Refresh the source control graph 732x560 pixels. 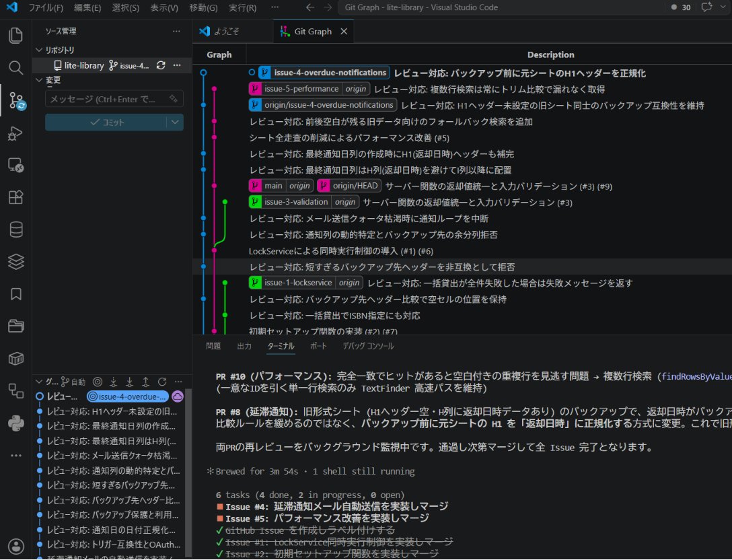pos(162,382)
